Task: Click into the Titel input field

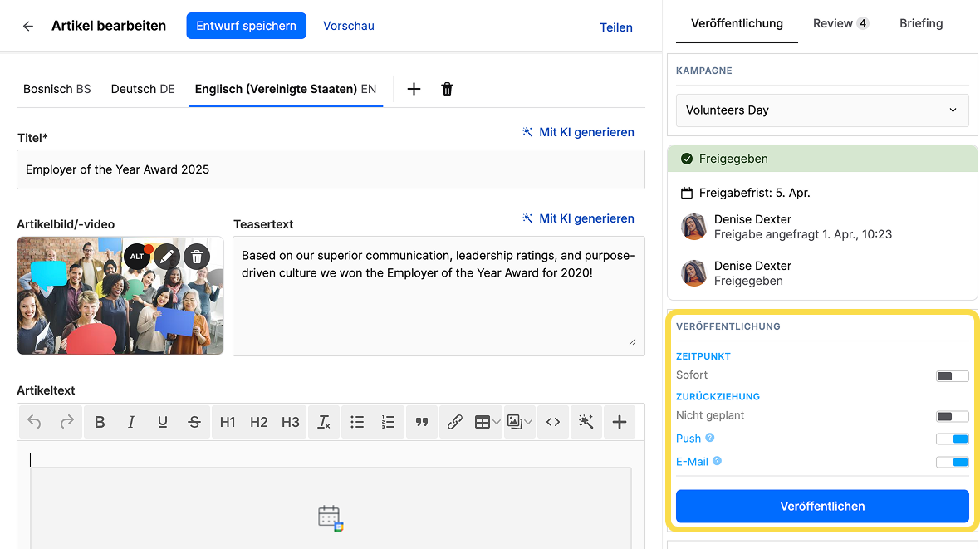Action: click(331, 169)
